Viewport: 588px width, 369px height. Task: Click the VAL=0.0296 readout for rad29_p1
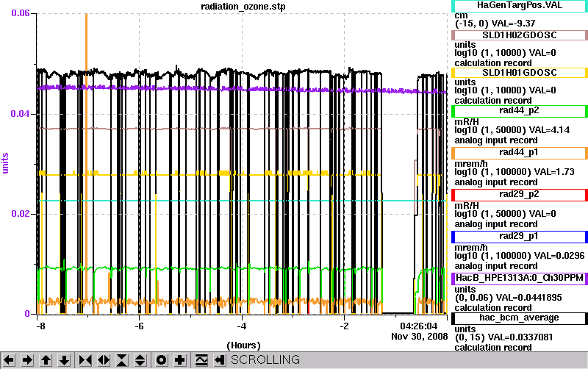pyautogui.click(x=559, y=256)
